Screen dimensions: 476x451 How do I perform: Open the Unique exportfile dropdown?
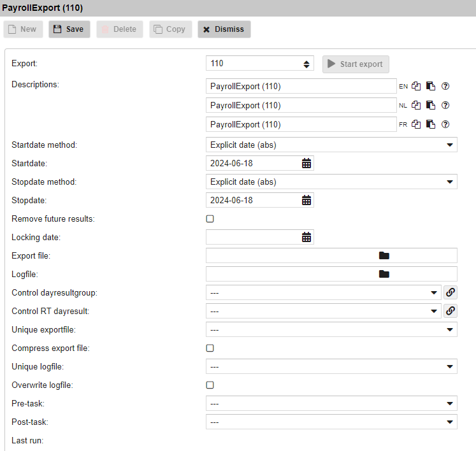point(331,330)
